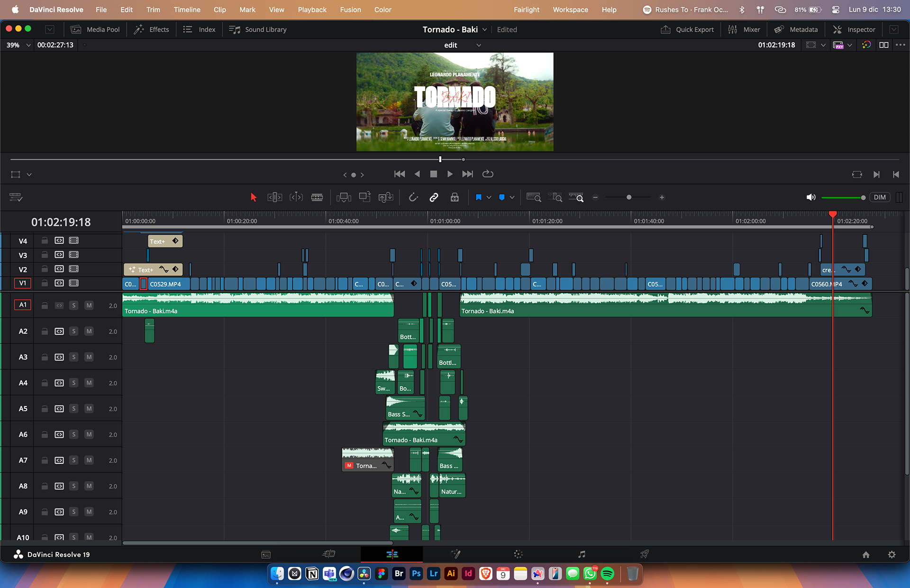The height and width of the screenshot is (588, 910).
Task: Mute audio track A2
Action: tap(89, 331)
